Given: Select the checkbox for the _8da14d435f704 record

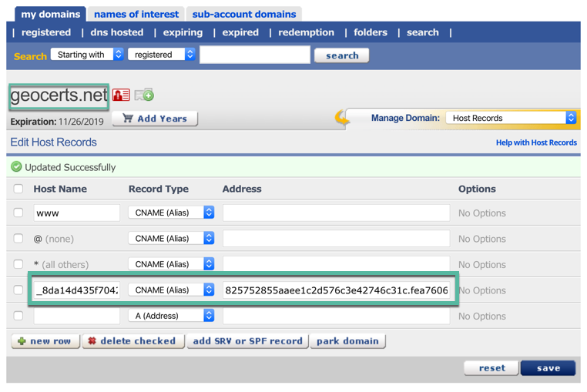Looking at the screenshot, I should [x=18, y=290].
